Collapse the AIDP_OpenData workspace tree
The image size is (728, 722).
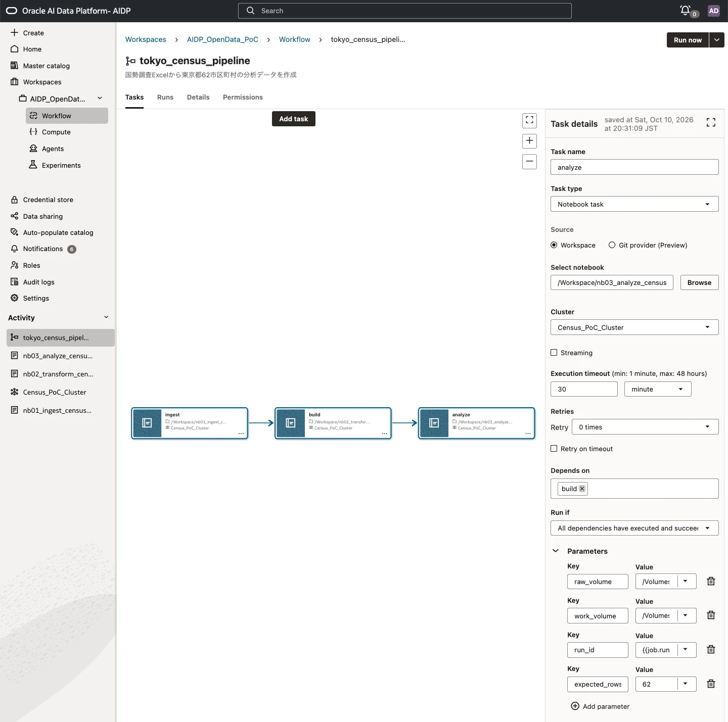(100, 99)
